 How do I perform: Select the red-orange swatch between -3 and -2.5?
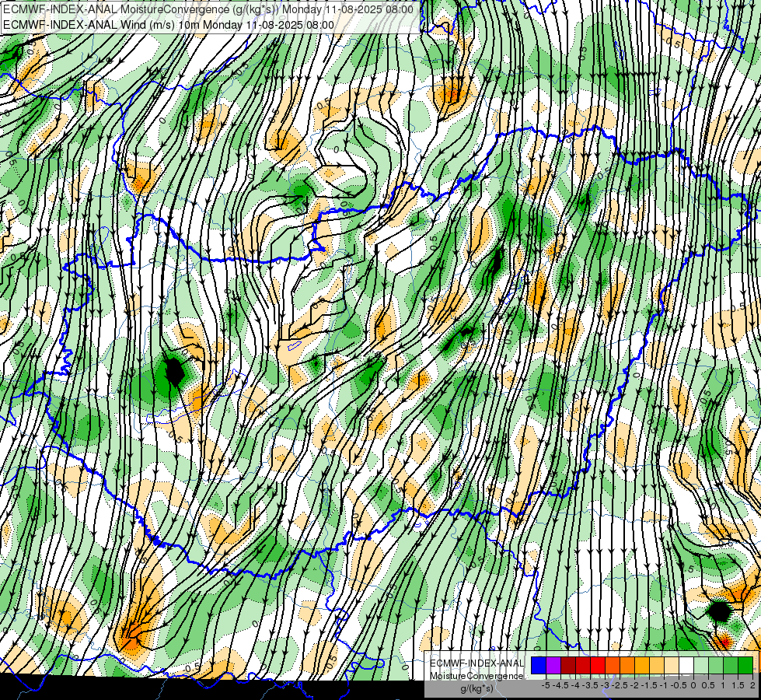click(x=613, y=665)
